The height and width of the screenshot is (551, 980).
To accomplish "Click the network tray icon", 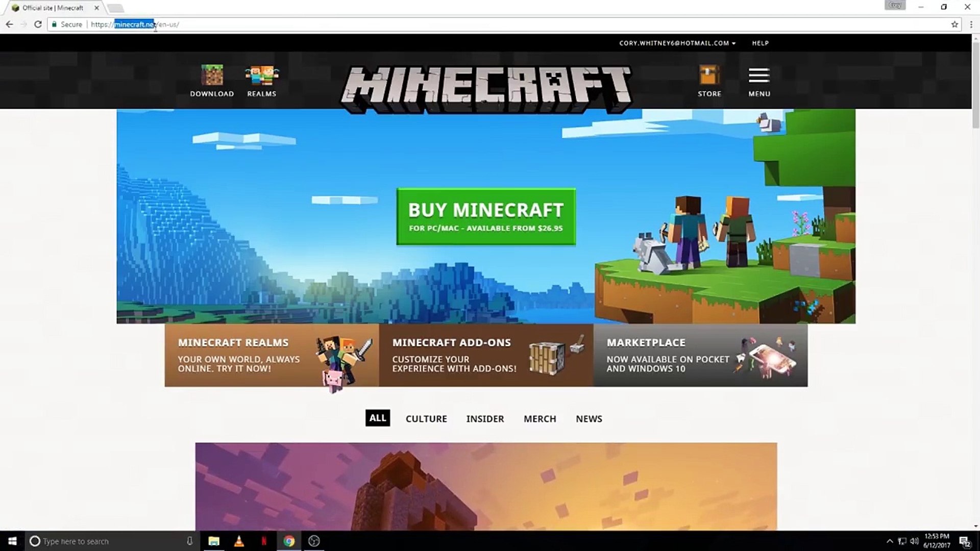I will [x=902, y=541].
